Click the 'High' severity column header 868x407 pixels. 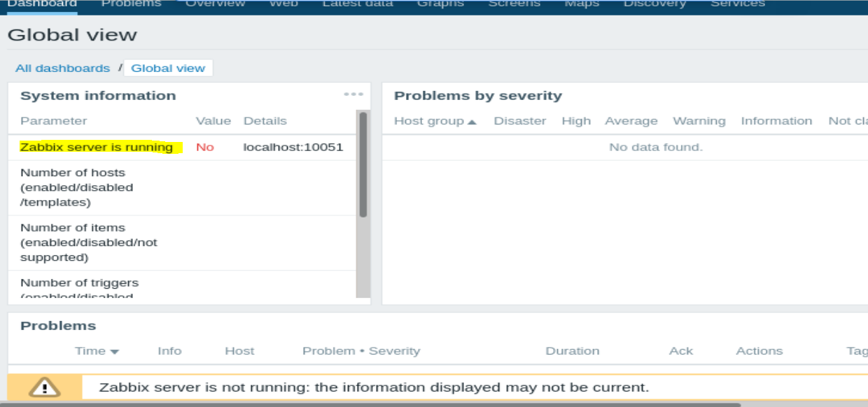coord(576,121)
